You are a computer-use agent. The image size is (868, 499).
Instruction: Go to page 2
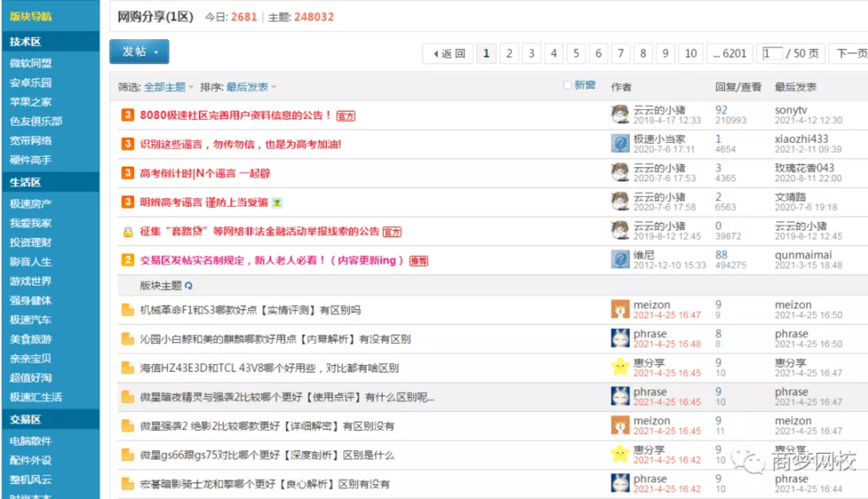509,54
